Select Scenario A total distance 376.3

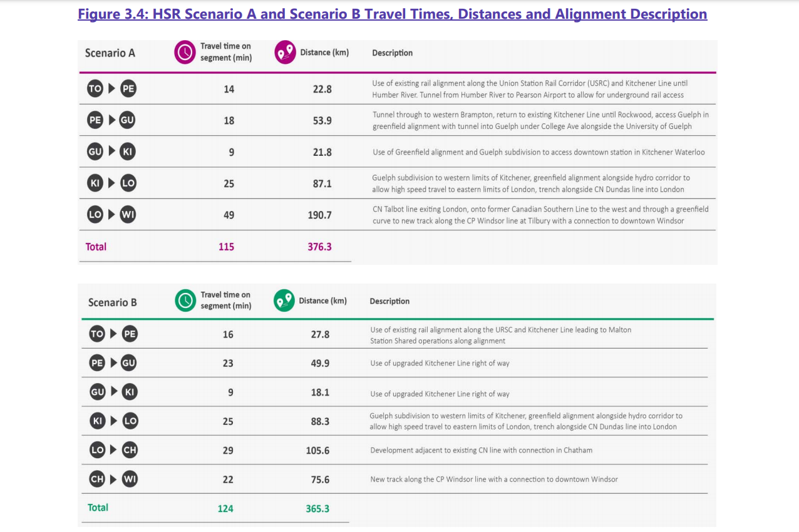319,247
